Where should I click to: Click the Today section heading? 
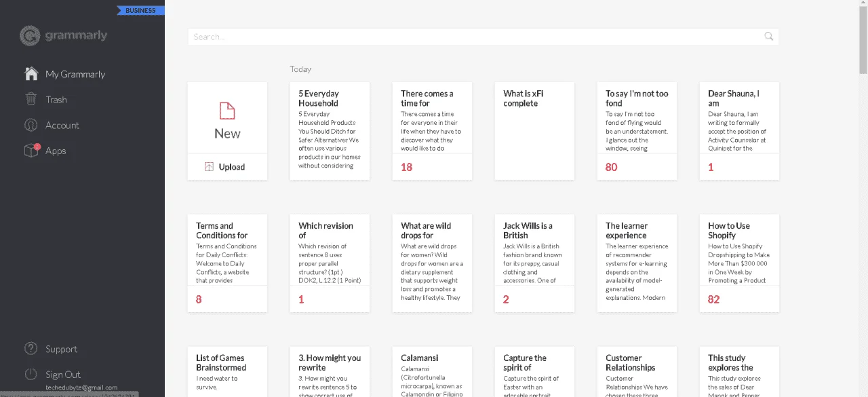click(301, 69)
